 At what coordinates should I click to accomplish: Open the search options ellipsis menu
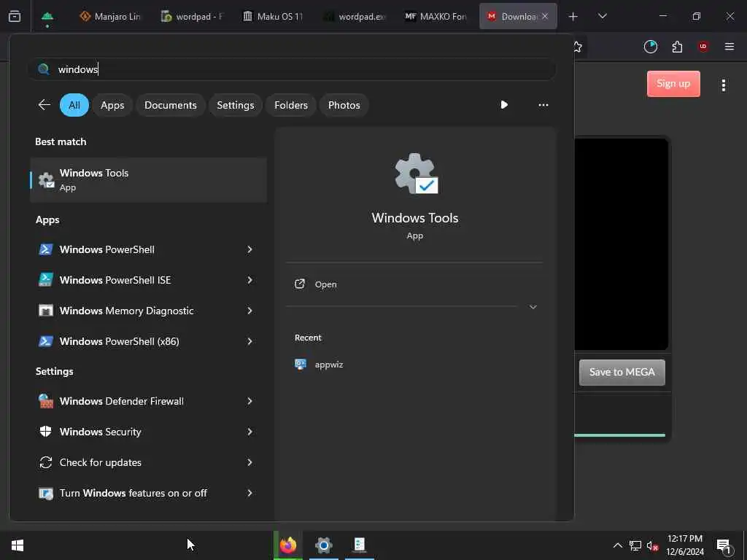click(543, 105)
